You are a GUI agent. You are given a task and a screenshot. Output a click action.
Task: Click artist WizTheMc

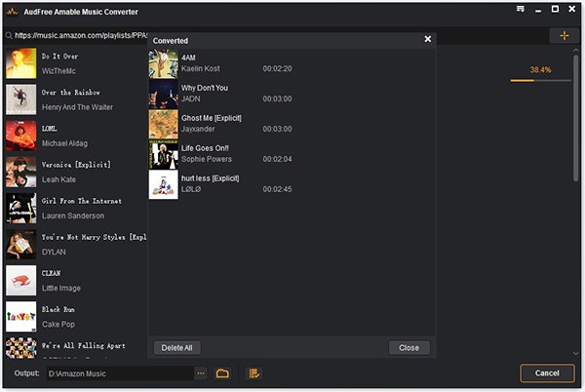(58, 71)
